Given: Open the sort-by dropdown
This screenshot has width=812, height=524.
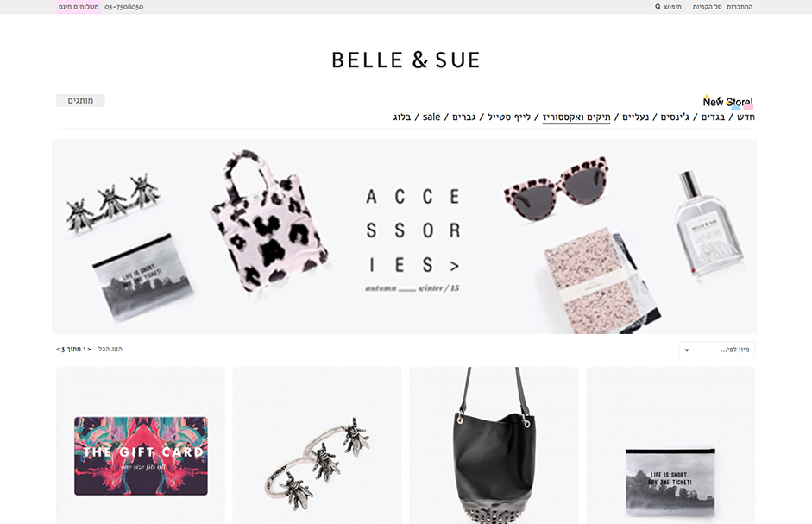Looking at the screenshot, I should 717,350.
